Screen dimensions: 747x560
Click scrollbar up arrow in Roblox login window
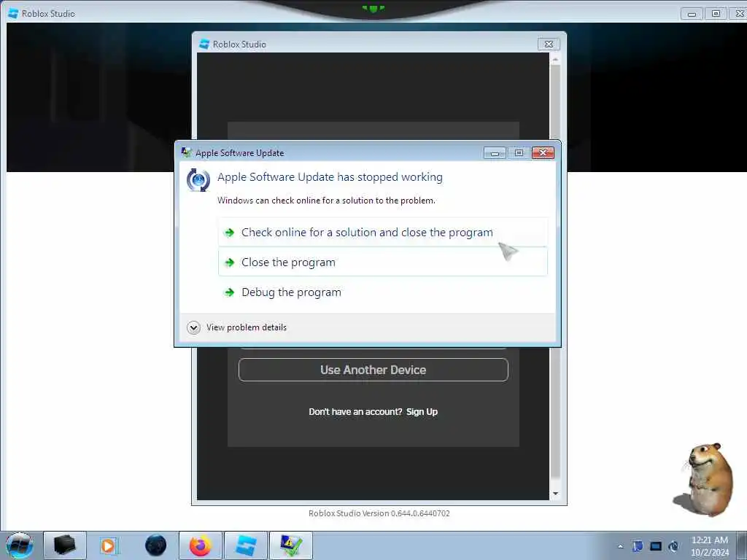pyautogui.click(x=555, y=60)
